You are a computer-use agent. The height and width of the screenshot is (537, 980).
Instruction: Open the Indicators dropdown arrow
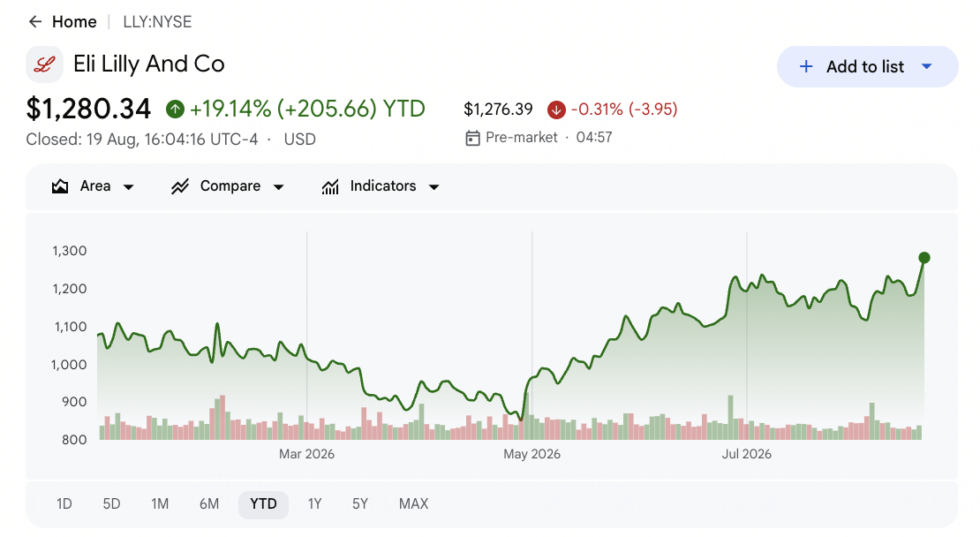click(x=433, y=187)
